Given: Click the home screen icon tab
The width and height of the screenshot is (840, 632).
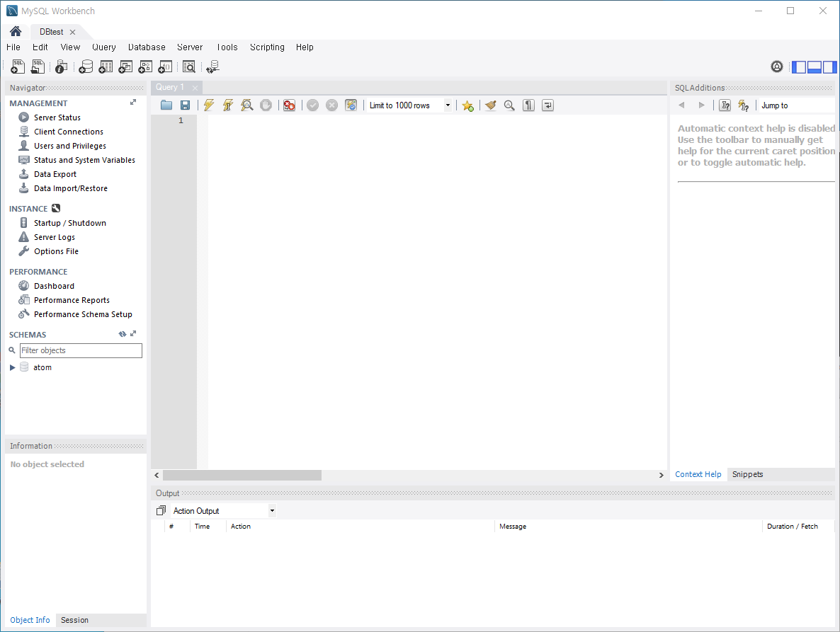Looking at the screenshot, I should coord(16,32).
